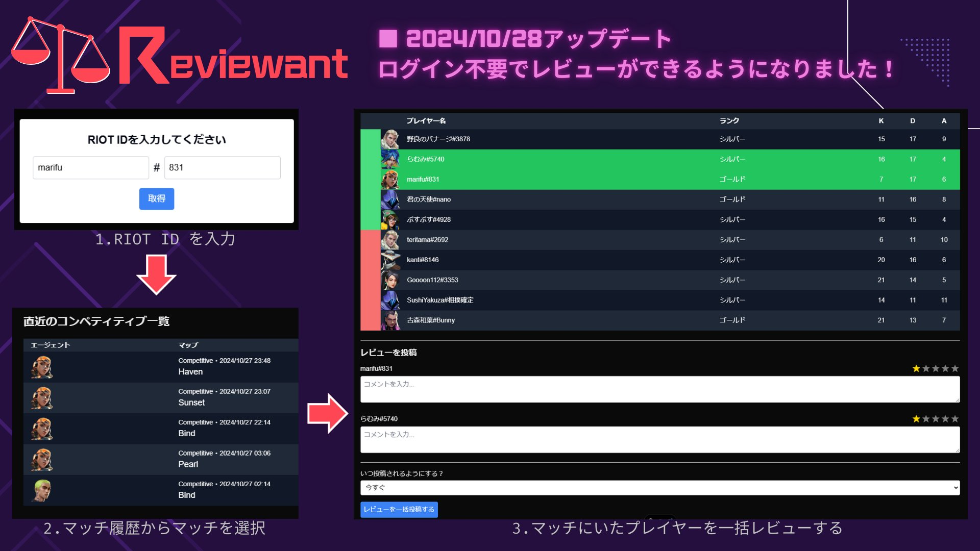Click レビューを一括投稿する button
980x551 pixels.
click(x=399, y=510)
